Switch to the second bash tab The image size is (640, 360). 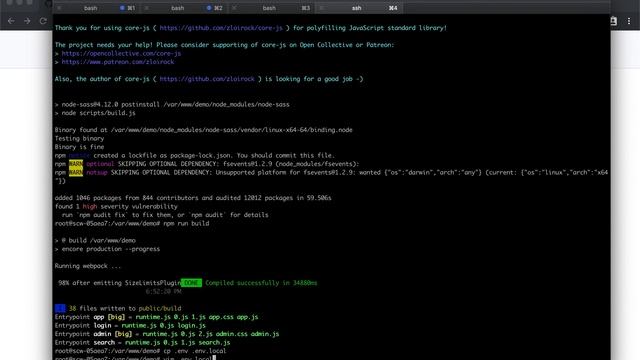click(x=178, y=8)
